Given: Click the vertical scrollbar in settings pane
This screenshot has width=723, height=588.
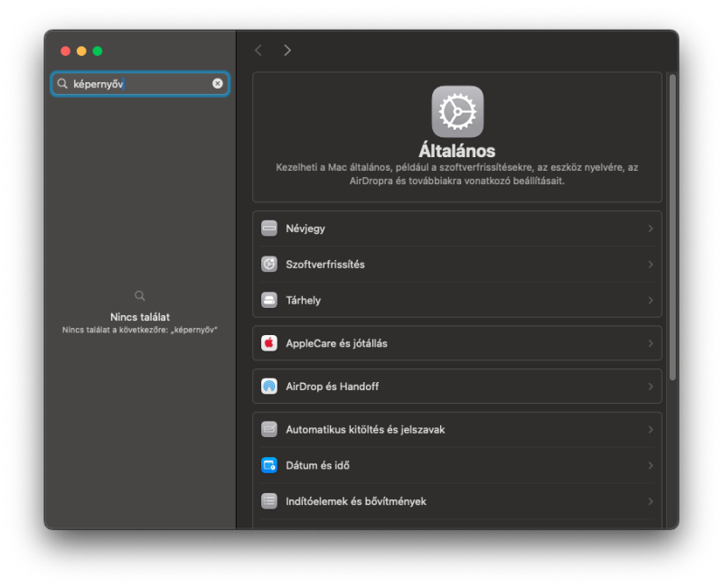Looking at the screenshot, I should [672, 228].
